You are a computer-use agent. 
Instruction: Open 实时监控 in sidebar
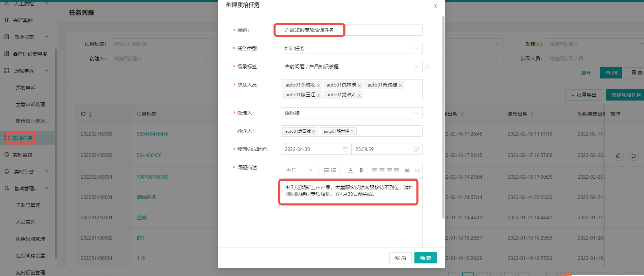pyautogui.click(x=23, y=155)
